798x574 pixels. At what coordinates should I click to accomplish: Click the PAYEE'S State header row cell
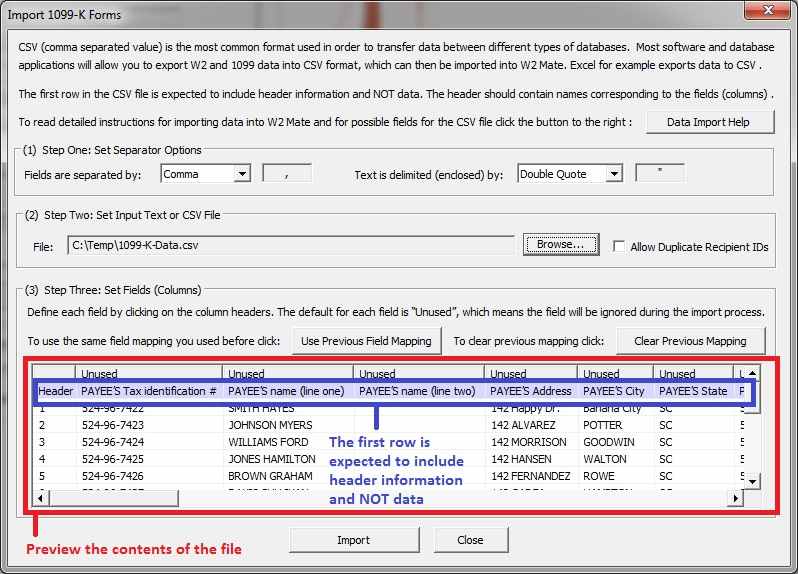[693, 391]
